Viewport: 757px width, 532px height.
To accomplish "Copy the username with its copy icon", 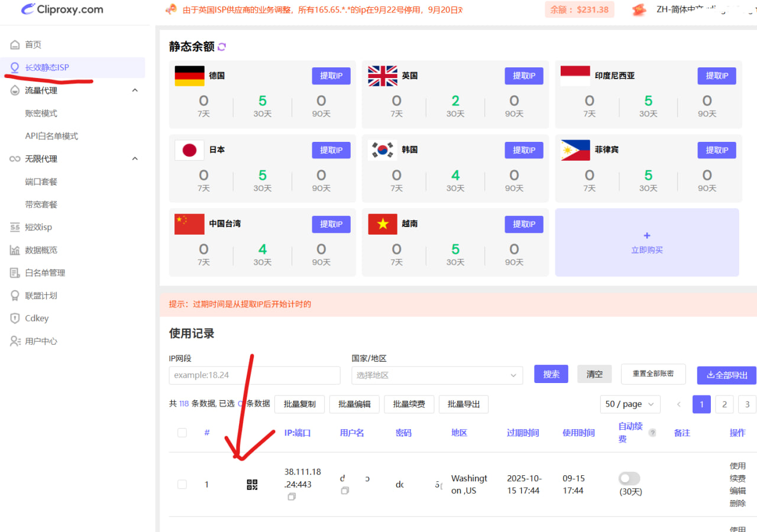I will coord(345,490).
